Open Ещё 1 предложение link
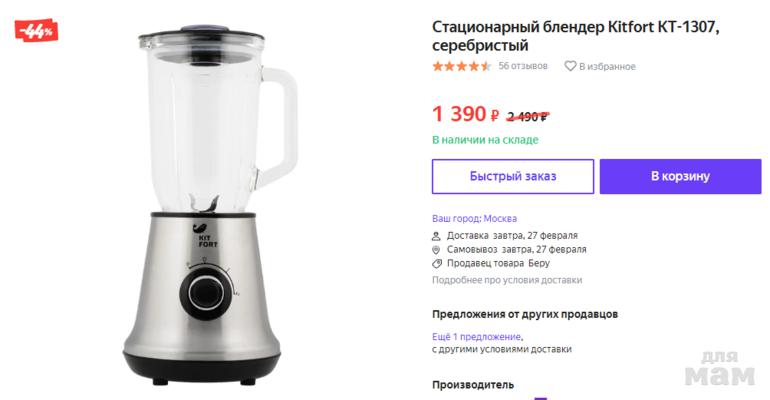This screenshot has width=770, height=400. pyautogui.click(x=476, y=337)
